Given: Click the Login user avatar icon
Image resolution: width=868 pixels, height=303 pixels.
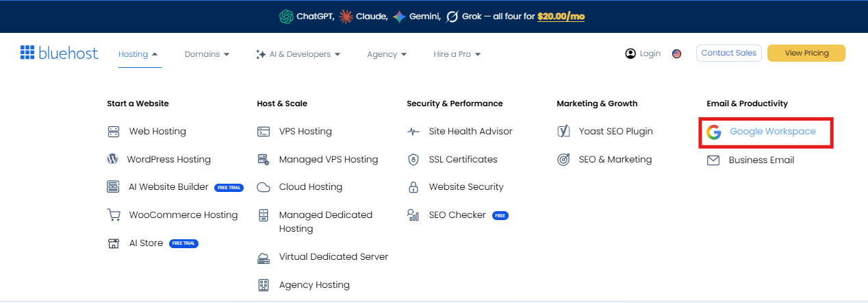Looking at the screenshot, I should 630,53.
